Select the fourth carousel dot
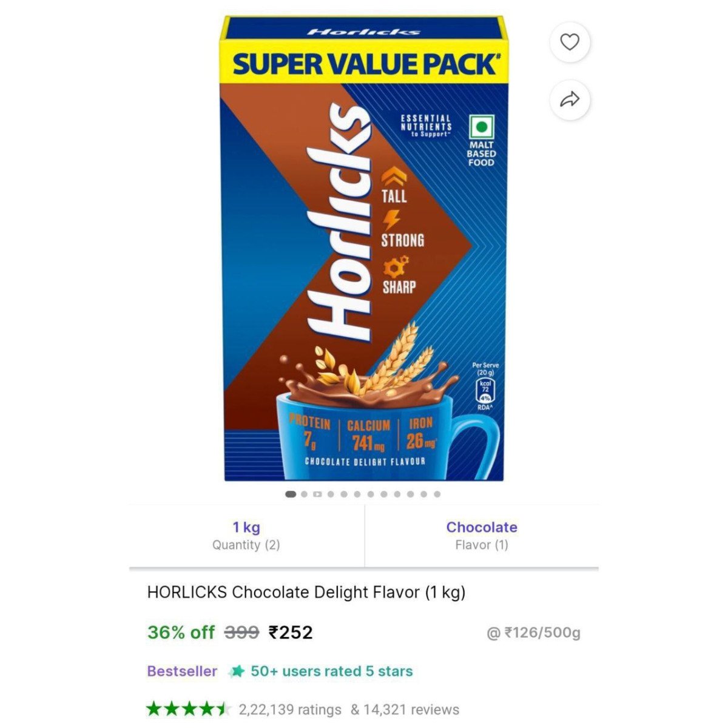The image size is (728, 728). click(x=331, y=494)
